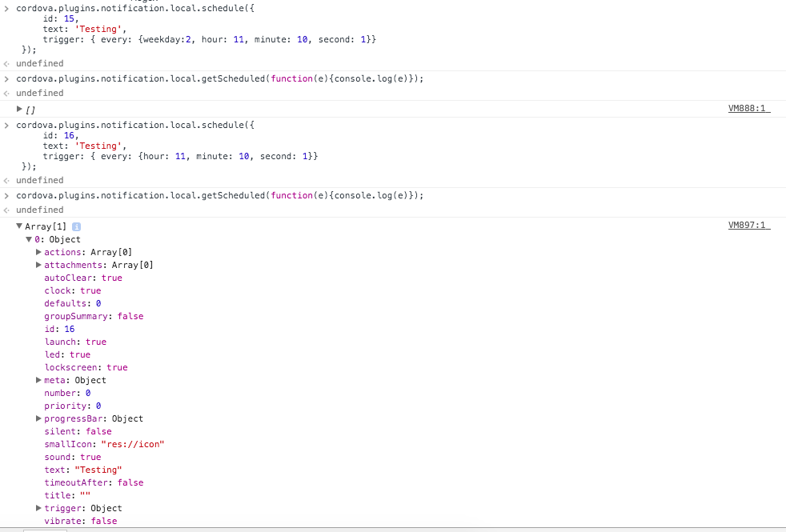The width and height of the screenshot is (786, 532).
Task: Click the defaults: 0 property
Action: [x=73, y=303]
